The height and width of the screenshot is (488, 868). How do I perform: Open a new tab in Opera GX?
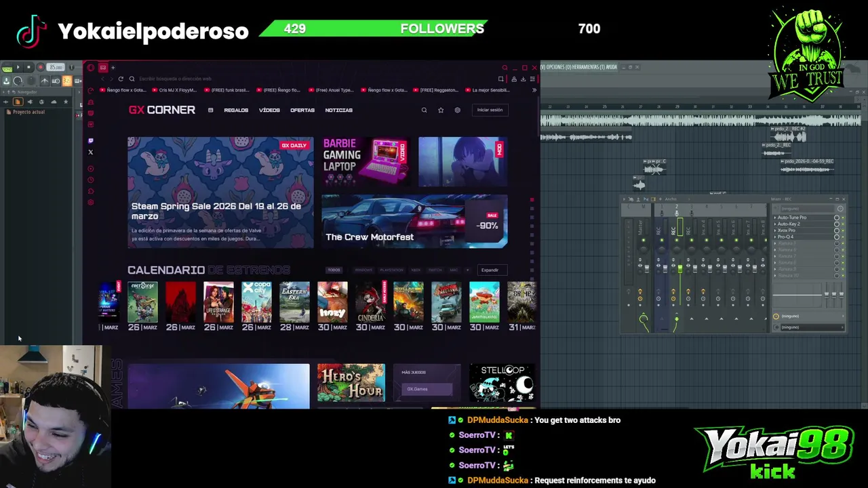point(113,68)
